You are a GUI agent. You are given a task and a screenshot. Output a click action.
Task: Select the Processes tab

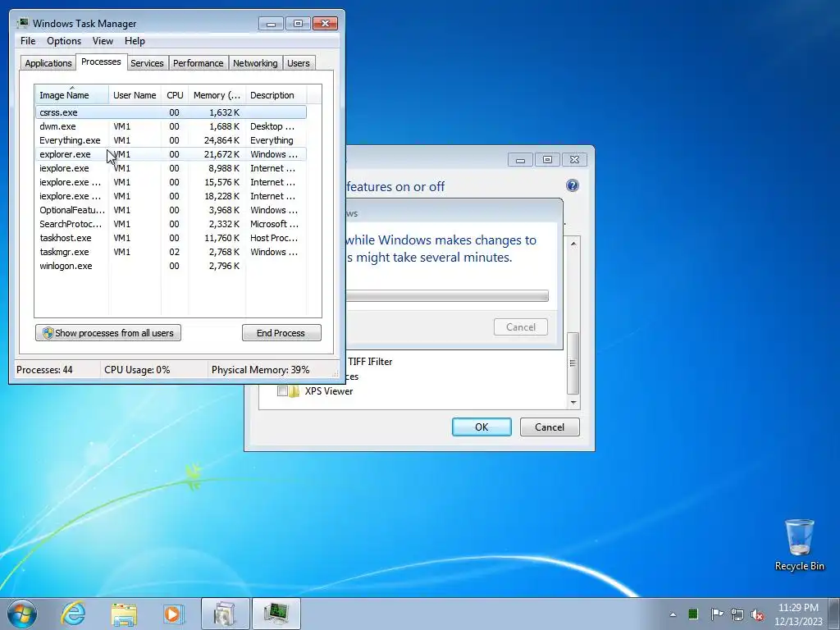[x=101, y=62]
